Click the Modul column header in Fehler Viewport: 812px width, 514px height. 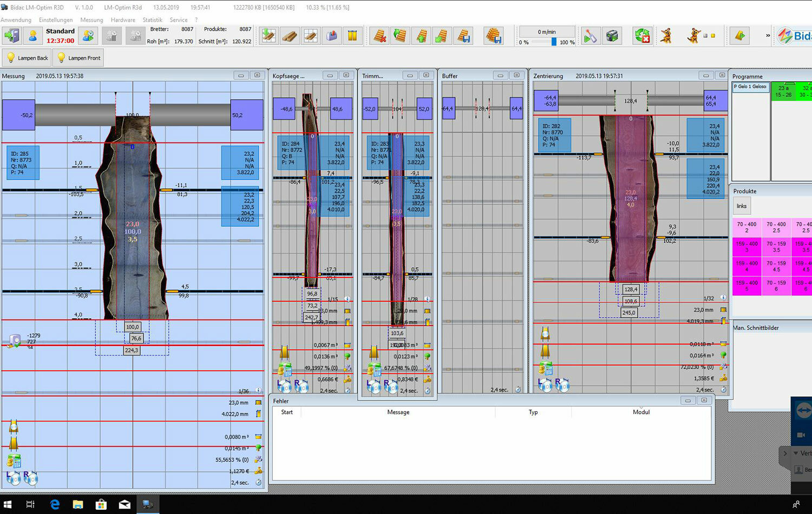[641, 412]
